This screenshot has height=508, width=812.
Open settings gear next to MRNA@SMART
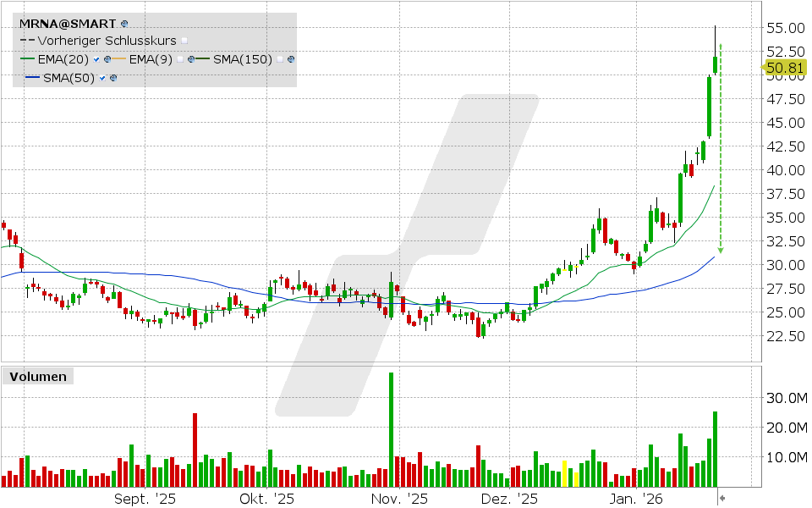pyautogui.click(x=125, y=24)
